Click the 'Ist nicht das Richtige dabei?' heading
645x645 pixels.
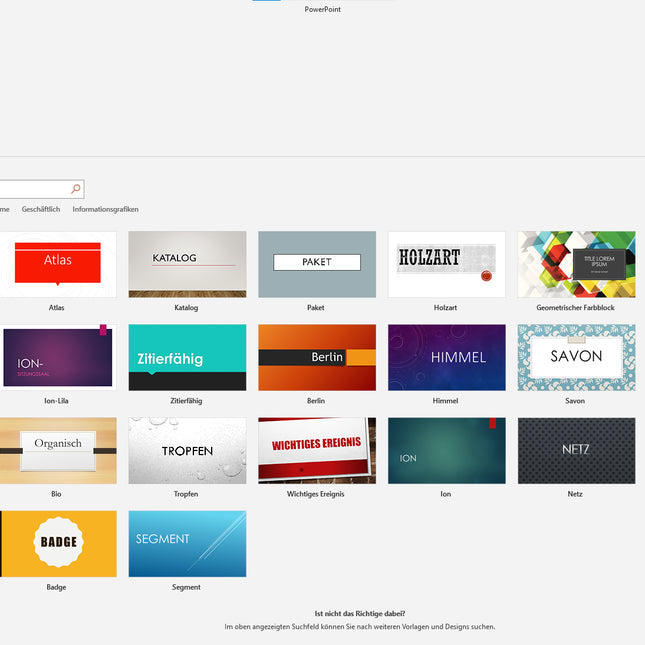coord(360,613)
